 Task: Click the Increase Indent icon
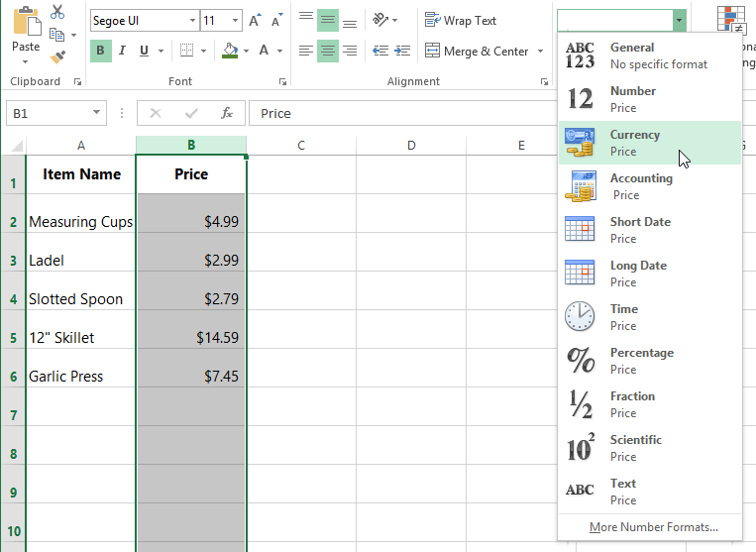click(x=402, y=51)
